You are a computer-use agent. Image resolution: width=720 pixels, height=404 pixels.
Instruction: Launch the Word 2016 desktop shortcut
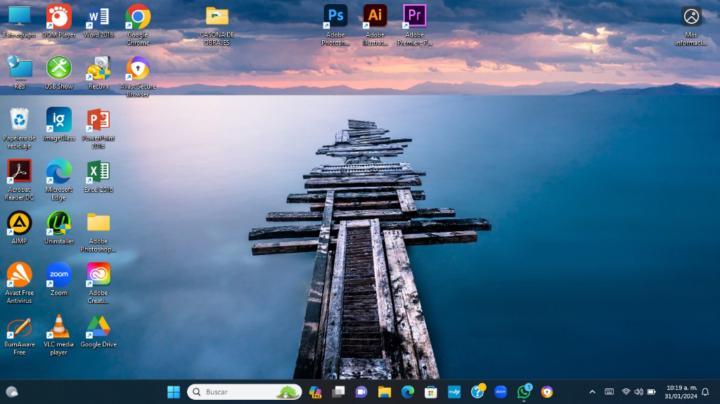98,21
